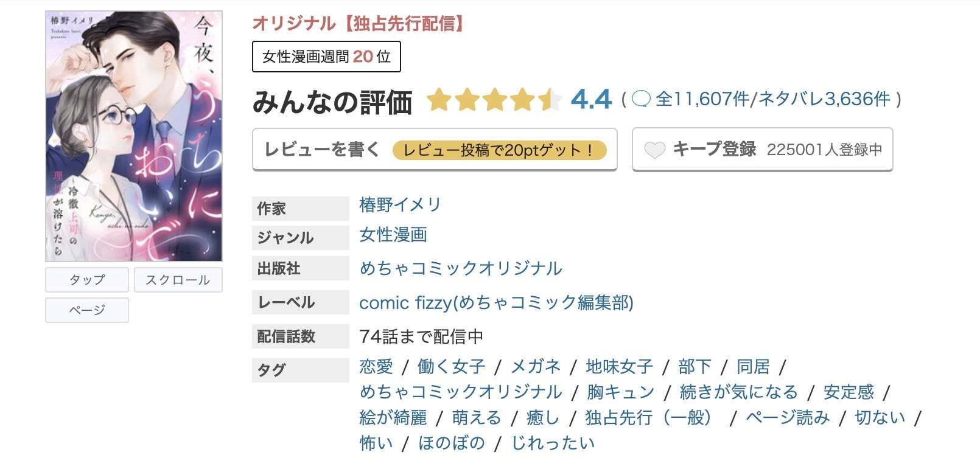Select the スクロール reading mode
Viewport: 980px width, 472px height.
[178, 280]
